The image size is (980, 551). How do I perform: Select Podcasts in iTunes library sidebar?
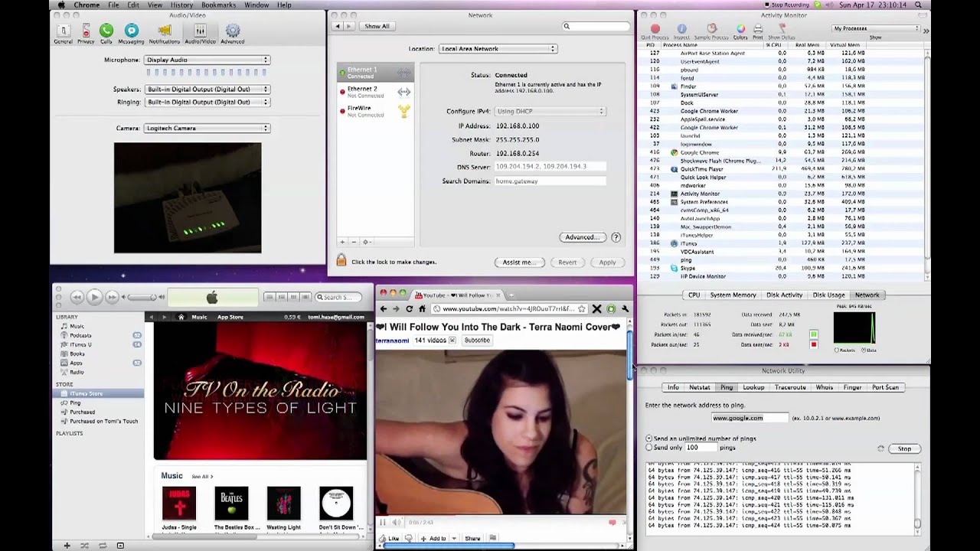click(80, 335)
